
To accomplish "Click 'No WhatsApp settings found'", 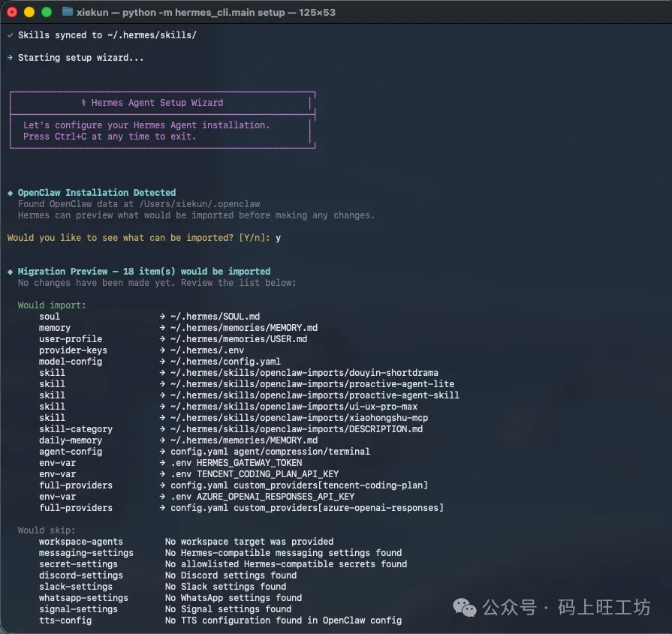I will pyautogui.click(x=234, y=597).
